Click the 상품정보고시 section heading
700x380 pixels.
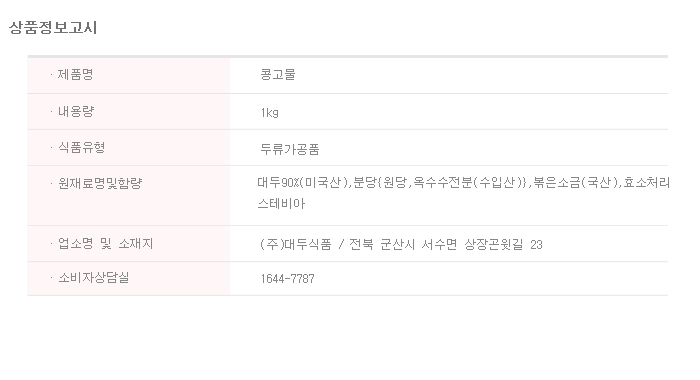(53, 28)
